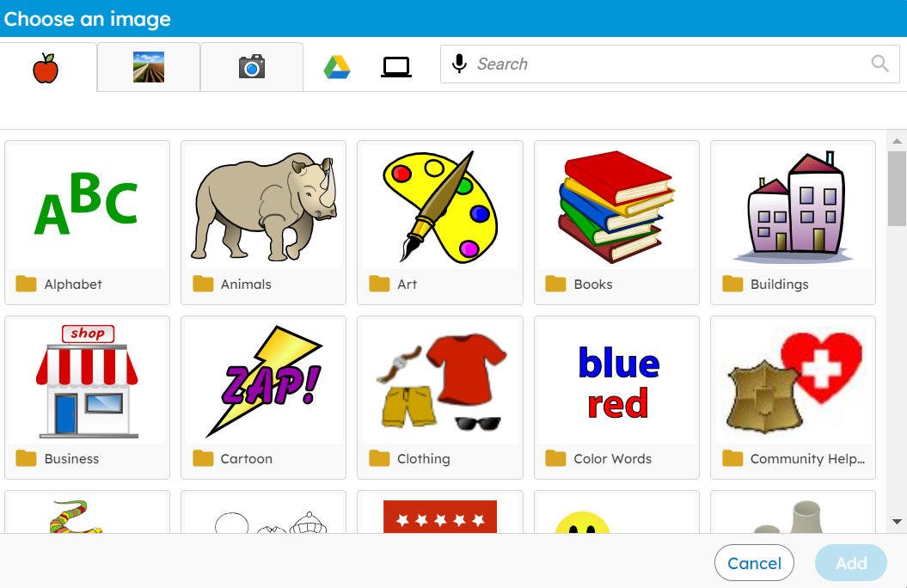Screen dimensions: 907x588
Task: Select the Clothing folder label
Action: 424,459
